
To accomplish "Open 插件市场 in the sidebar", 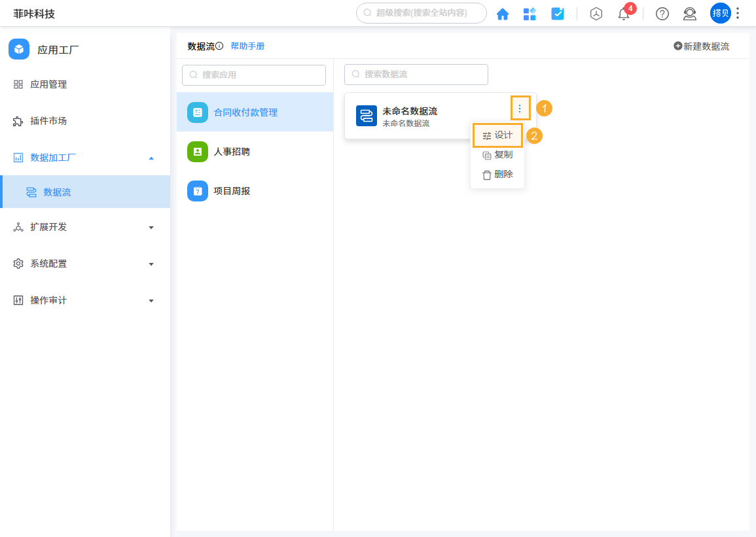I will pyautogui.click(x=48, y=121).
